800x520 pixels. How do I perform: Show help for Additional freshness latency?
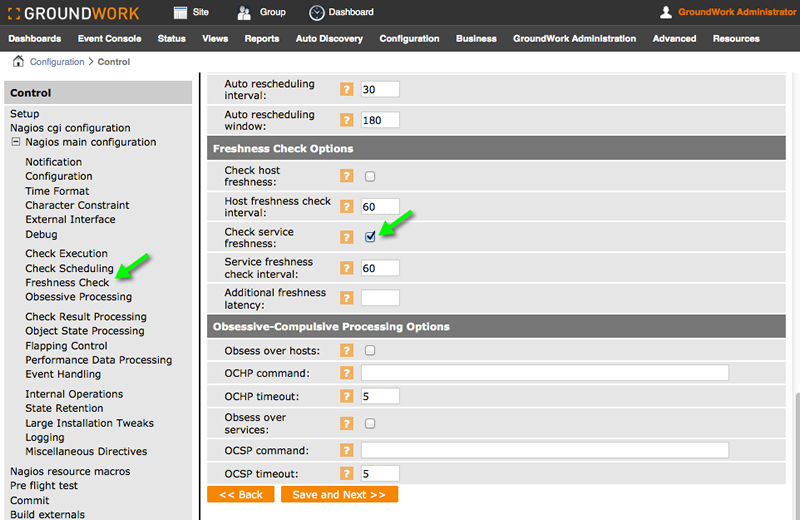[346, 298]
